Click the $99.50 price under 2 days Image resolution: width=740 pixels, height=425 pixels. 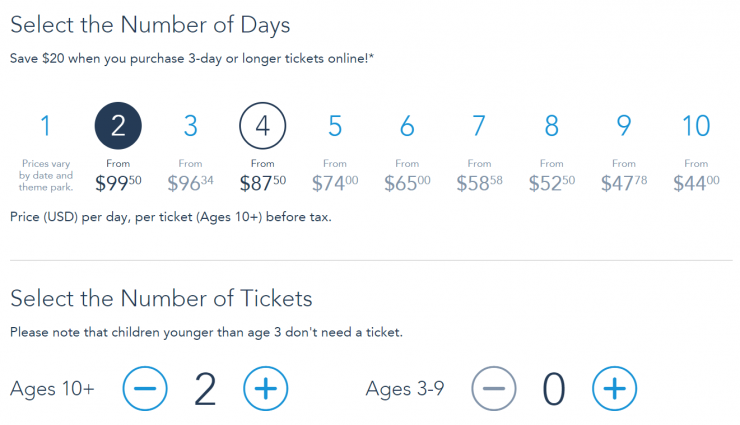click(118, 183)
